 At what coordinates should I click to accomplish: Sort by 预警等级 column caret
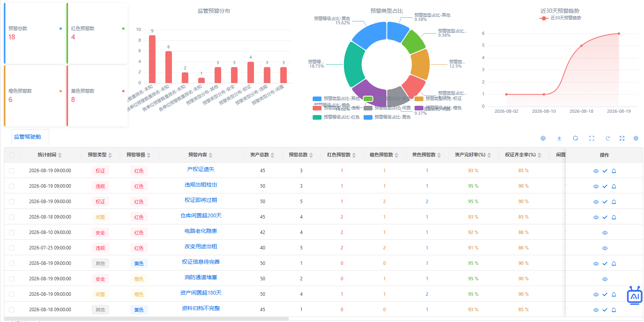tap(149, 155)
